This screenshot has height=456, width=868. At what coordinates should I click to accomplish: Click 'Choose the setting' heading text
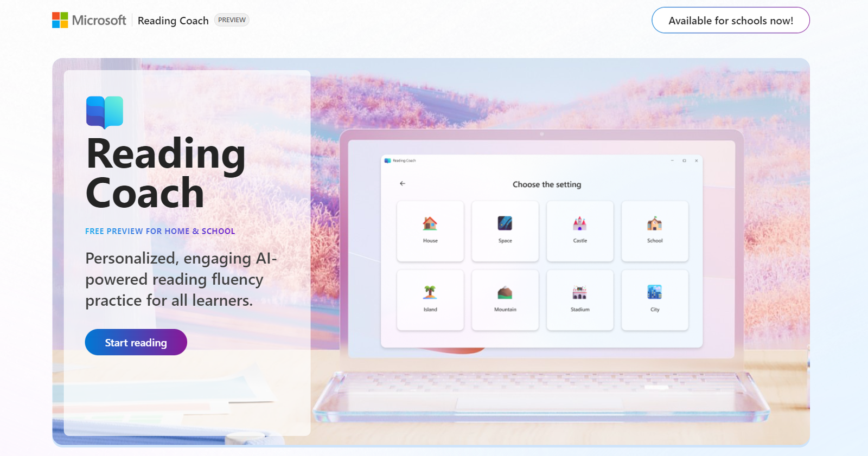click(x=547, y=184)
